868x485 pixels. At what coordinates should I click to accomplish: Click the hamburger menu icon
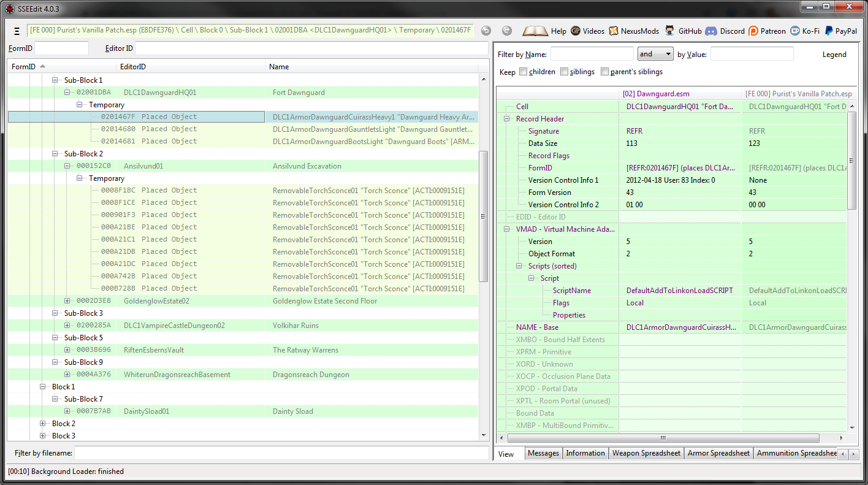point(17,31)
